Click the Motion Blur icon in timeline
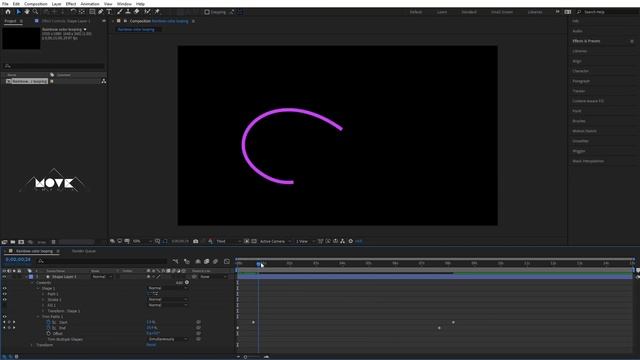 tap(216, 261)
